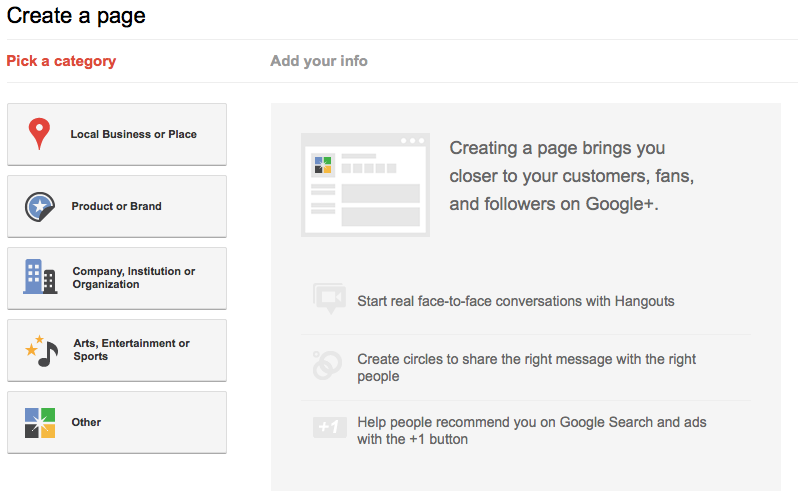Viewport: 798px width, 503px height.
Task: Click the Google Search and ads recommendation text
Action: [531, 430]
